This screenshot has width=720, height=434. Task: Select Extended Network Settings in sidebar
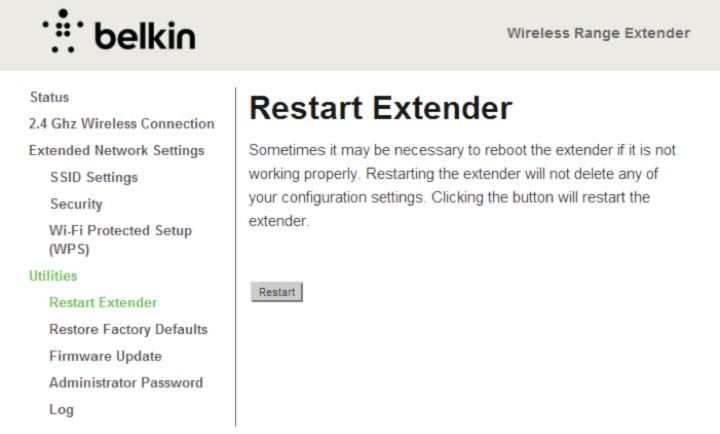116,150
